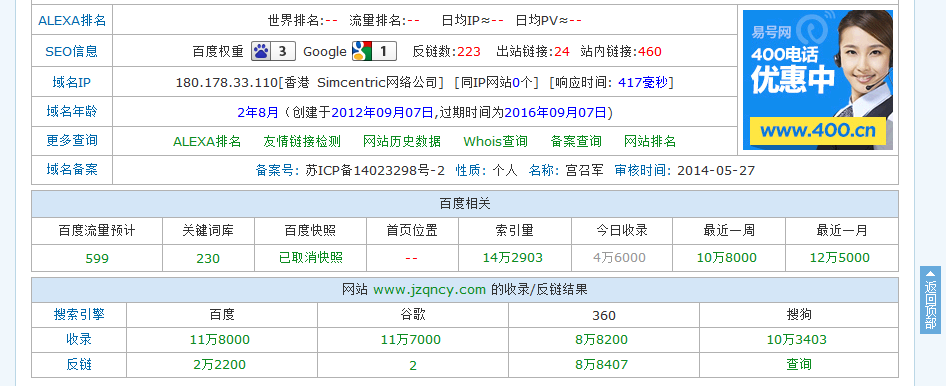Click the Google PageRank badge icon
The height and width of the screenshot is (386, 946).
[374, 51]
